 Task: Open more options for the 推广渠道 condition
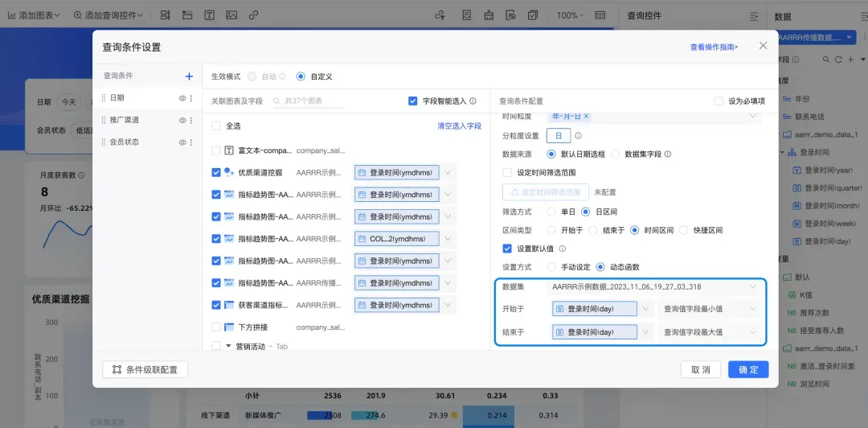click(x=191, y=121)
